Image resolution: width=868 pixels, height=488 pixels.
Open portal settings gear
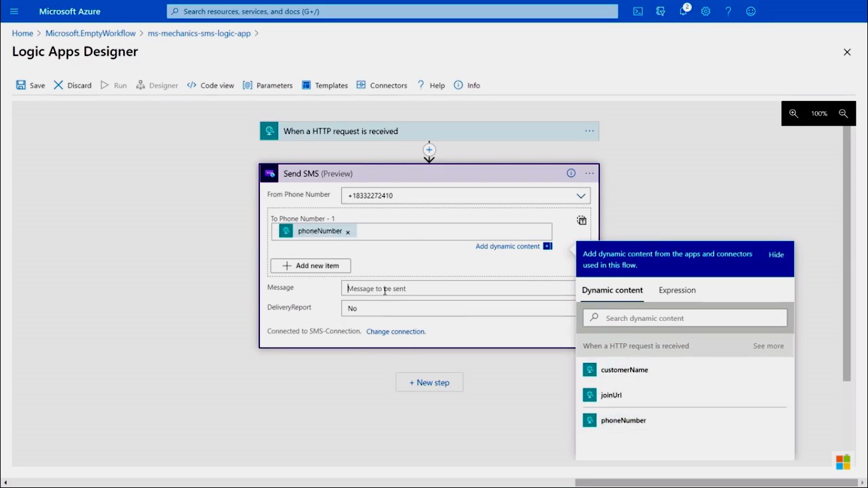(705, 11)
